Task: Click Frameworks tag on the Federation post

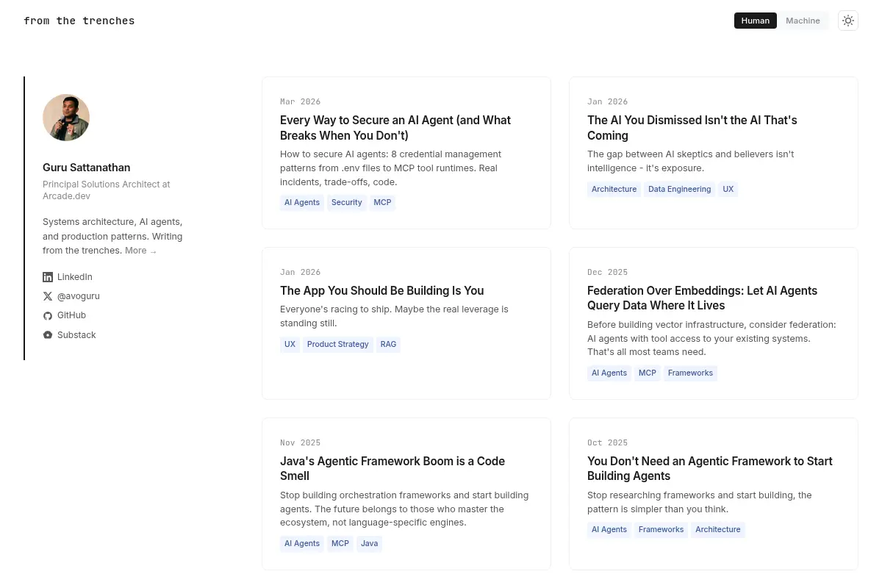Action: pyautogui.click(x=690, y=373)
